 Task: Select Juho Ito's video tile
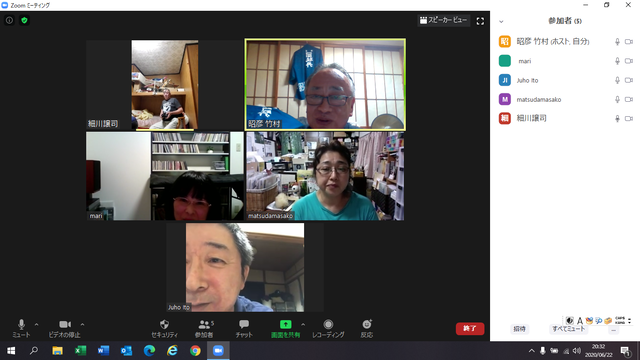point(245,267)
